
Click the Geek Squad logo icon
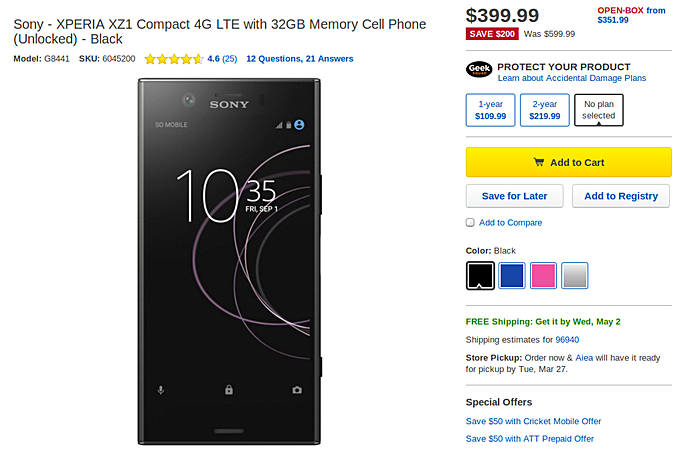point(479,69)
